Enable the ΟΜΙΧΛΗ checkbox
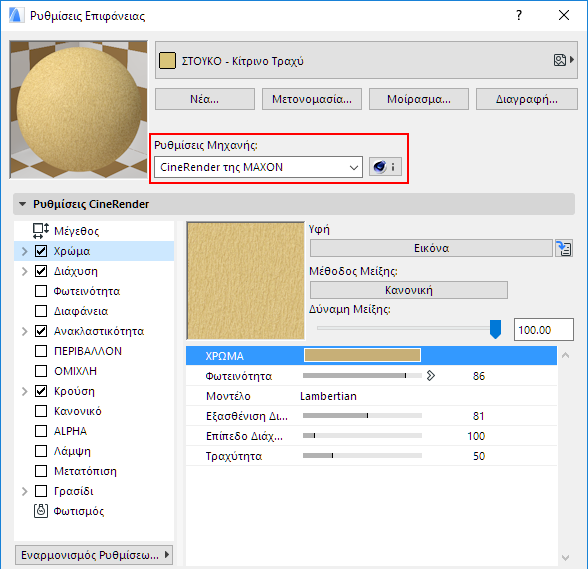 [x=41, y=371]
